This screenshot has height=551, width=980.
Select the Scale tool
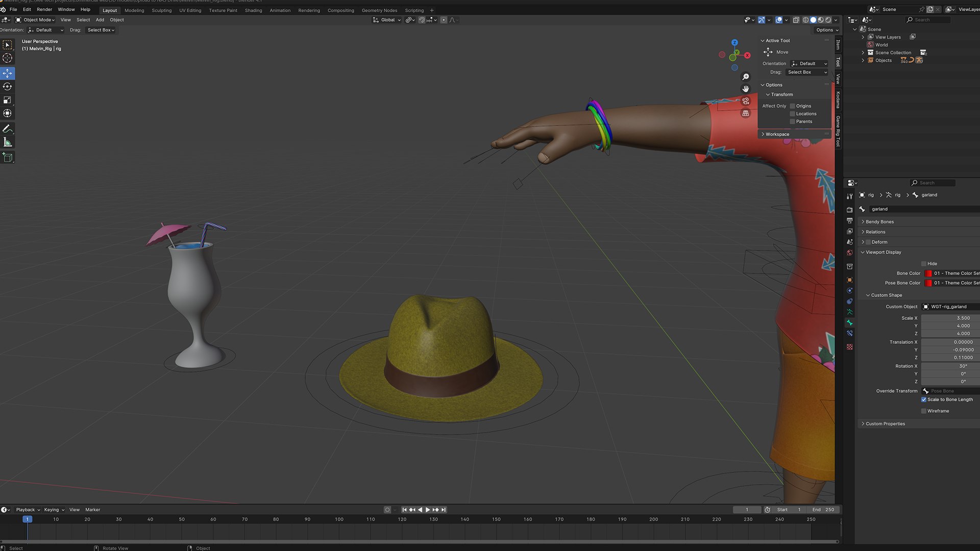8,100
